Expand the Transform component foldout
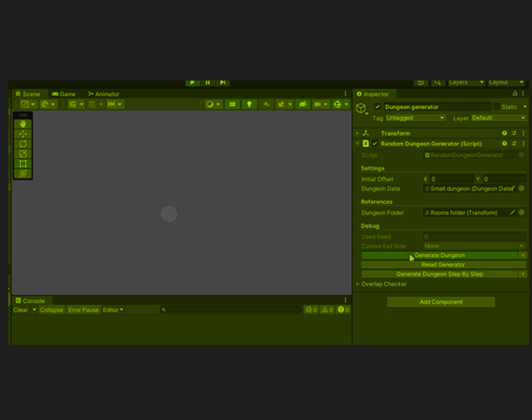532x420 pixels. (x=358, y=133)
